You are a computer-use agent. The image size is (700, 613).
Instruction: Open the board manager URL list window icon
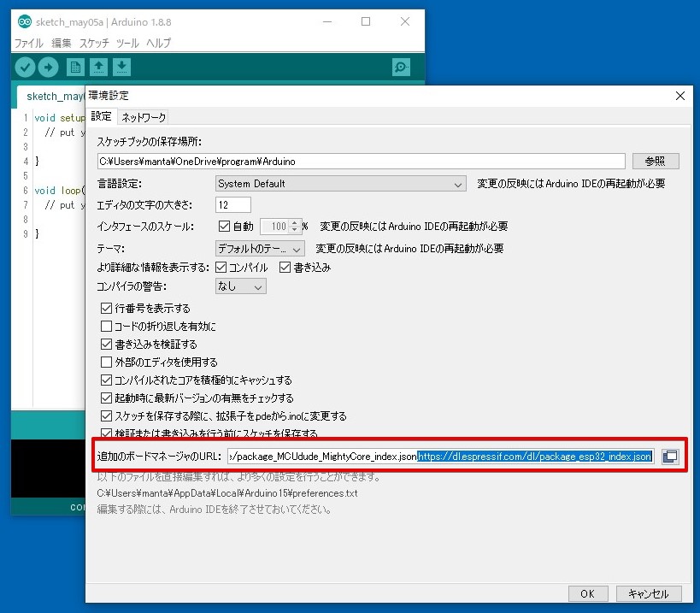click(670, 457)
